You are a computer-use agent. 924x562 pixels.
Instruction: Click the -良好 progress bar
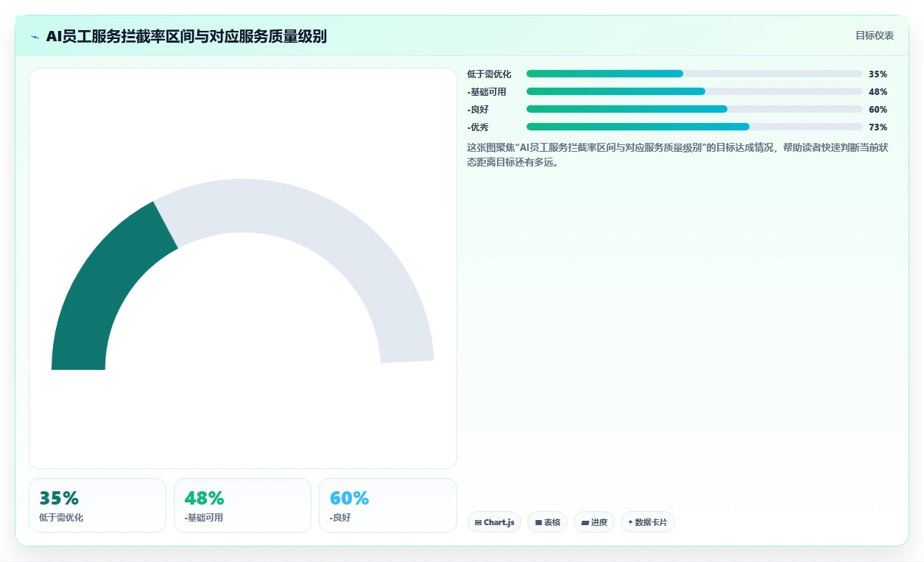click(694, 109)
